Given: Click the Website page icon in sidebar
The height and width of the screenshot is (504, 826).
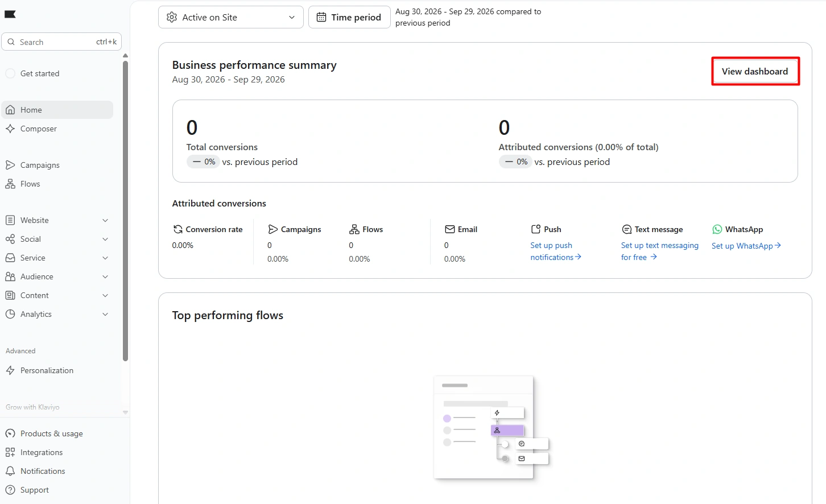Looking at the screenshot, I should pos(10,220).
